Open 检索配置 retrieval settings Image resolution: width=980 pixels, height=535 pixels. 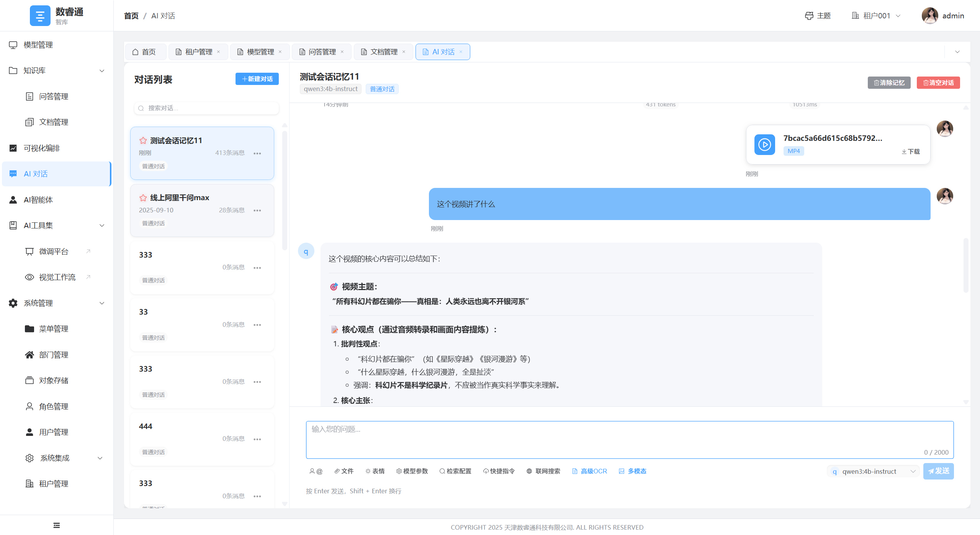pyautogui.click(x=455, y=471)
